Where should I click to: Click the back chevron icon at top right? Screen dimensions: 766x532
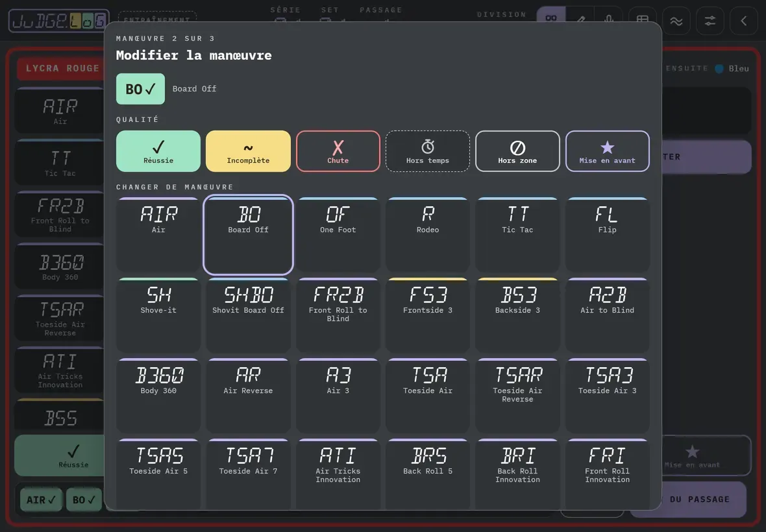tap(743, 21)
